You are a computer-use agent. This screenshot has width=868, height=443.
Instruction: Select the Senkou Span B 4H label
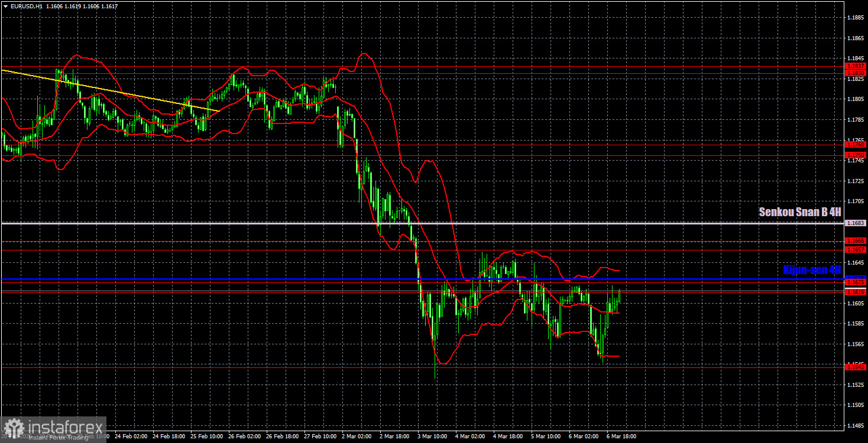801,213
